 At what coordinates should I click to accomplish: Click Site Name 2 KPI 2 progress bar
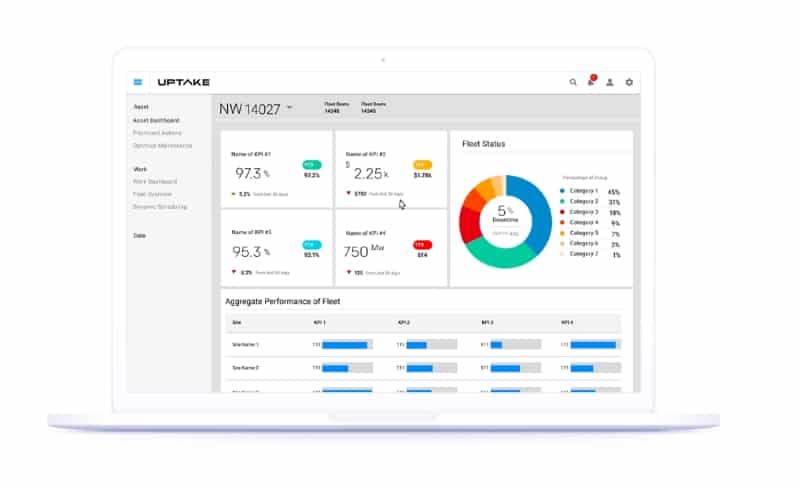(x=432, y=368)
